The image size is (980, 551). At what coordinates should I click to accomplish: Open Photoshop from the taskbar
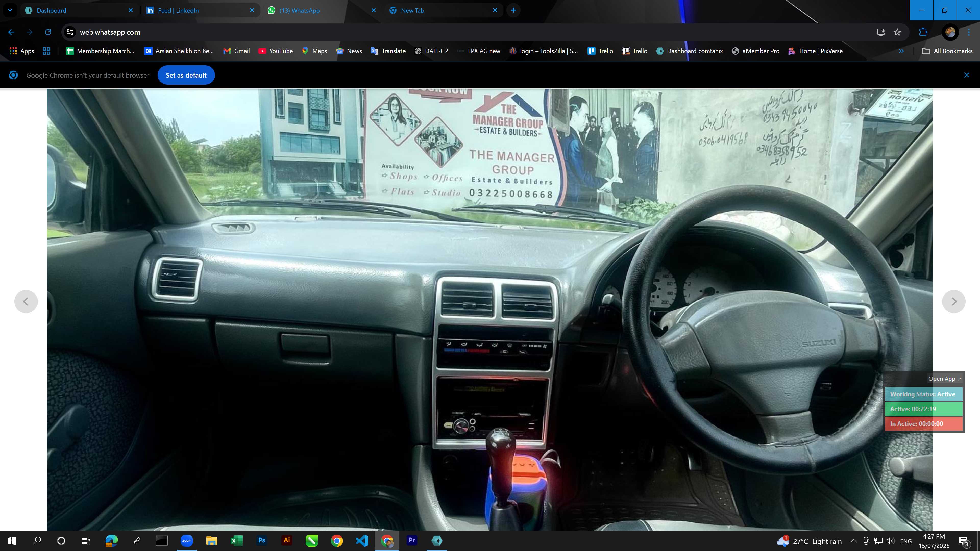click(x=262, y=541)
